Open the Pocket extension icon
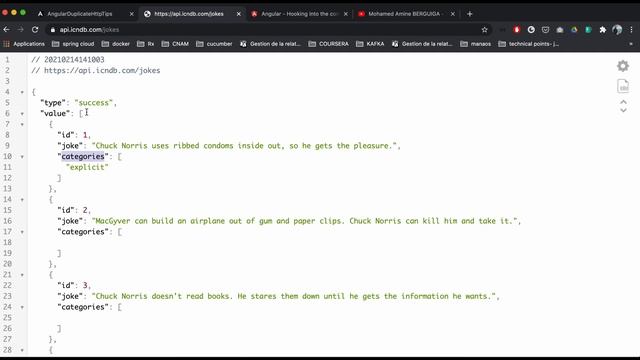 (x=545, y=30)
